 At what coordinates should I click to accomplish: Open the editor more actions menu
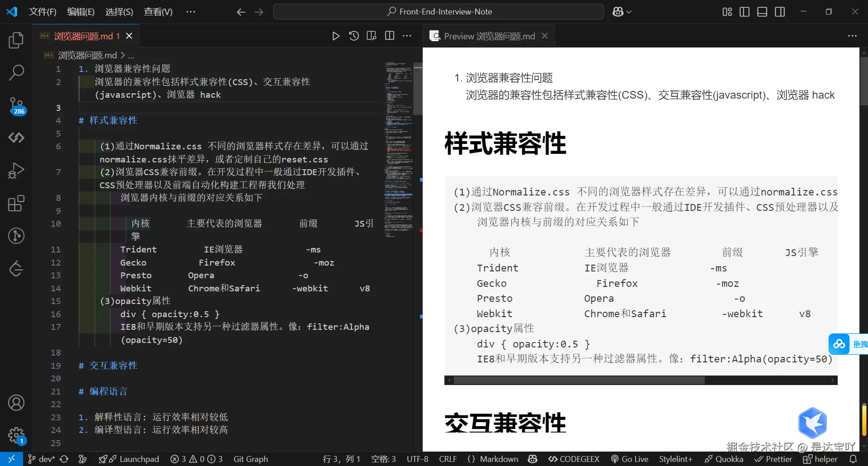(x=406, y=36)
